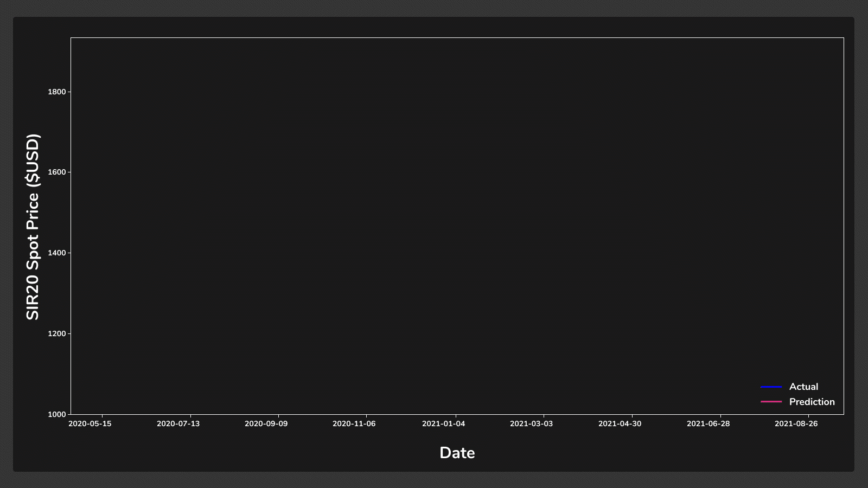Screen dimensions: 868x488
Task: Click the 1600 price tick label
Action: [x=56, y=172]
